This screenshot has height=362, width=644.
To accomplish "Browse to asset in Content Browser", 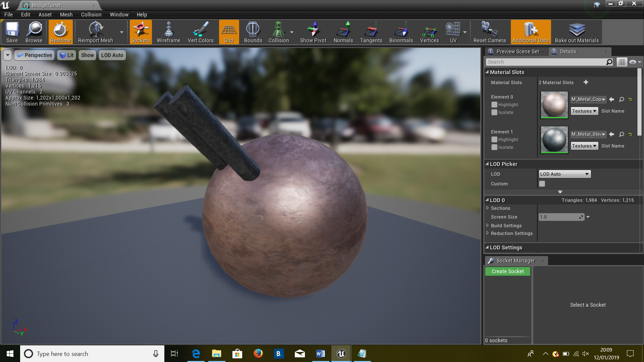I will coord(34,32).
